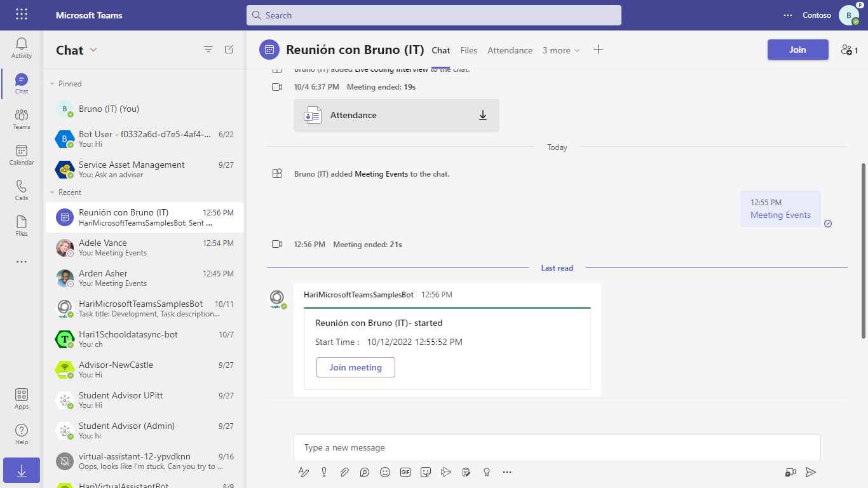868x488 pixels.
Task: Open the app launcher waffle grid
Action: [22, 15]
